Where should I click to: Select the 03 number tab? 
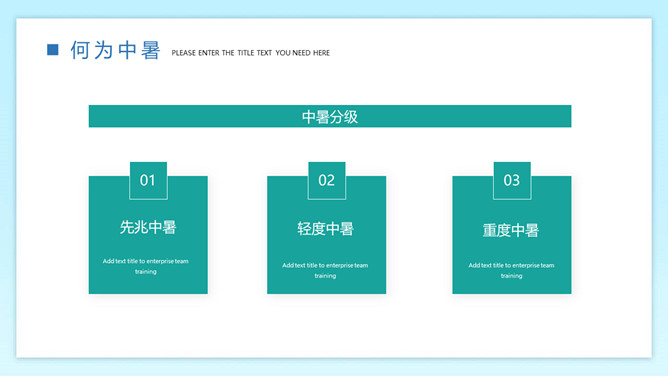(512, 181)
